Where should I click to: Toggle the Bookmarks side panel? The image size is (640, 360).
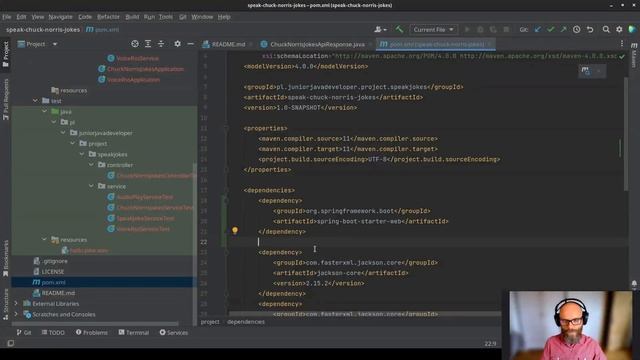(6, 258)
